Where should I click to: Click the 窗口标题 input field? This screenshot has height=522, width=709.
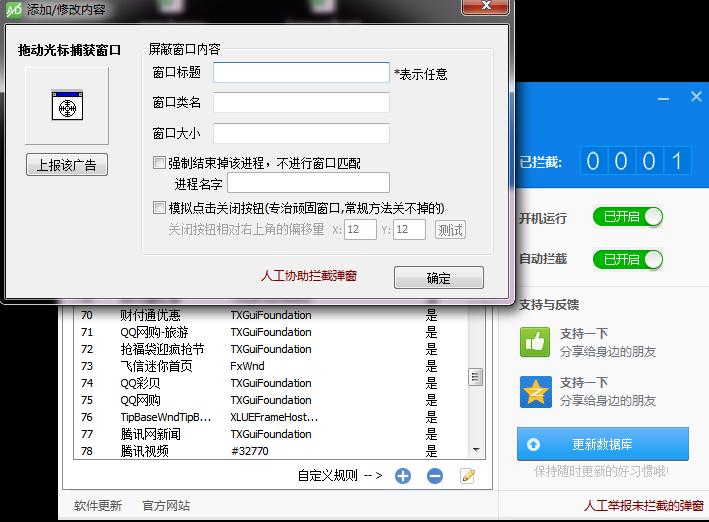click(x=301, y=73)
